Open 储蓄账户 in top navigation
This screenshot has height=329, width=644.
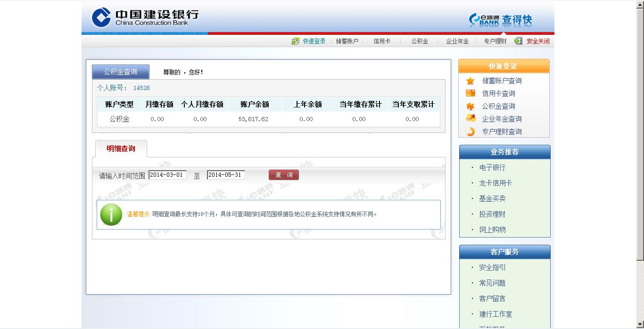click(347, 41)
